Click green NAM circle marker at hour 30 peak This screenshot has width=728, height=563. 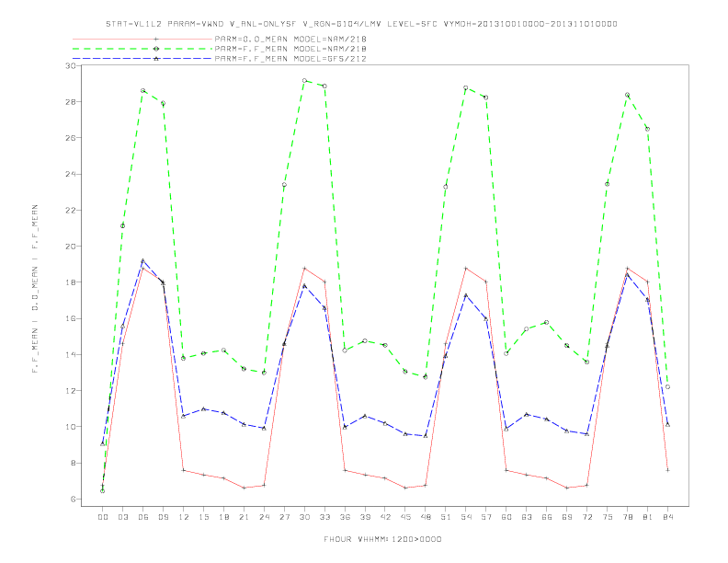coord(304,80)
